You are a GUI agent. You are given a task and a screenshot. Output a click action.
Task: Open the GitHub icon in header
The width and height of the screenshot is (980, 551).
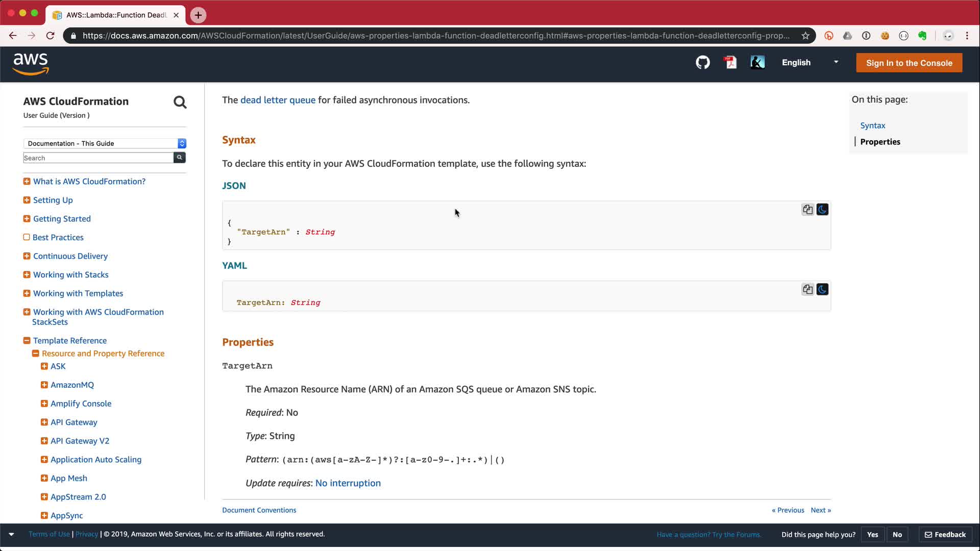click(703, 63)
